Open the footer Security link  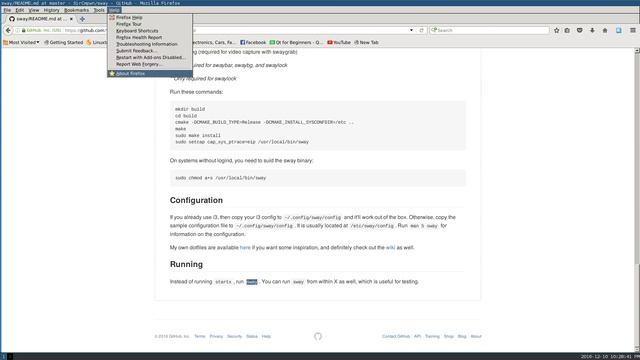234,336
